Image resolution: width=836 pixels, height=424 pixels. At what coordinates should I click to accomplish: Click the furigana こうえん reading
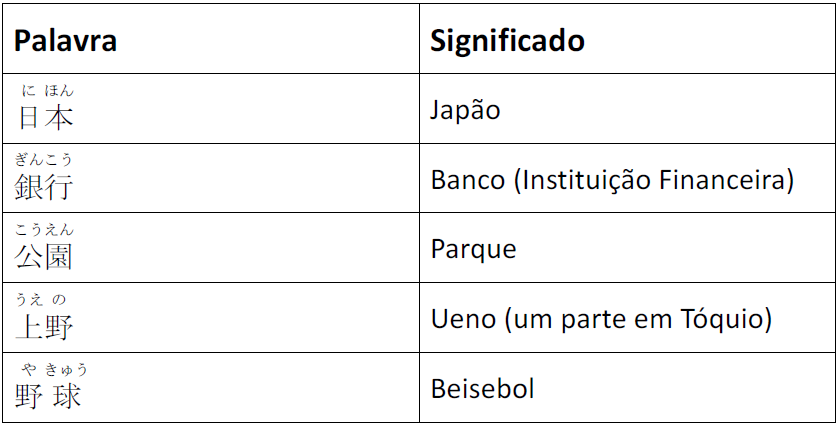click(x=44, y=230)
